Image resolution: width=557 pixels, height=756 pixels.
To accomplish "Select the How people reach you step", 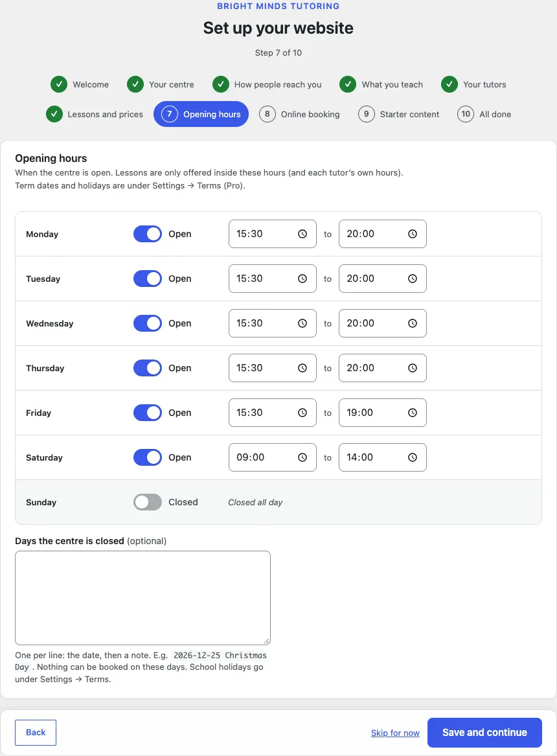I will click(x=267, y=84).
